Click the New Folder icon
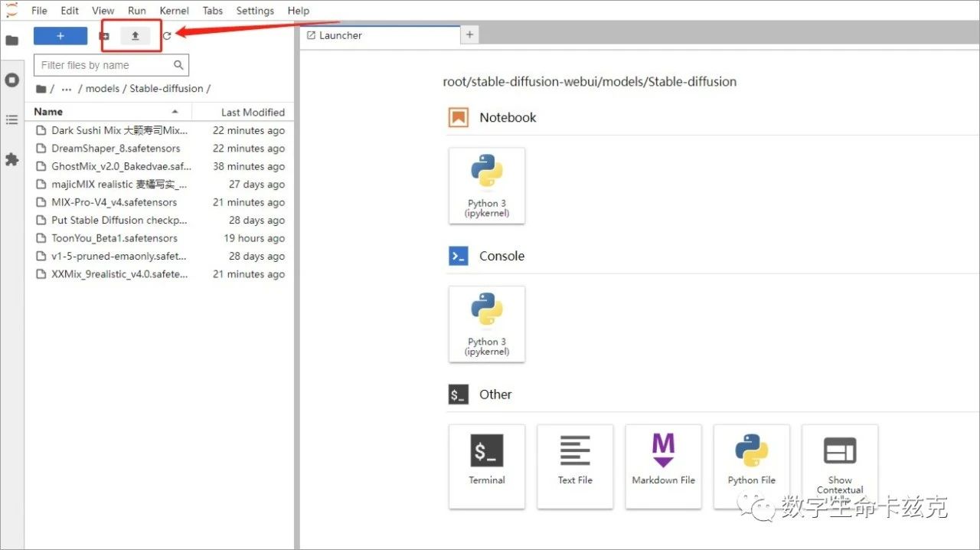Image resolution: width=980 pixels, height=550 pixels. (105, 36)
